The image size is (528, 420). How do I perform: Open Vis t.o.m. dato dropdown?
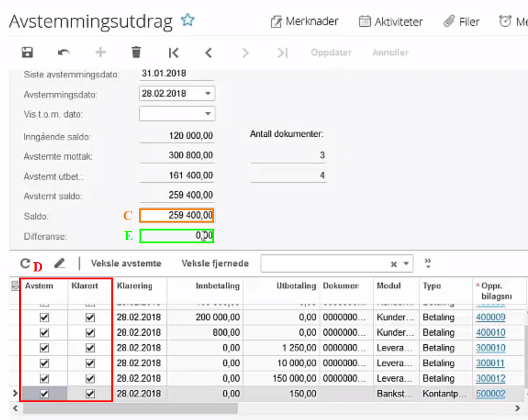coord(208,114)
